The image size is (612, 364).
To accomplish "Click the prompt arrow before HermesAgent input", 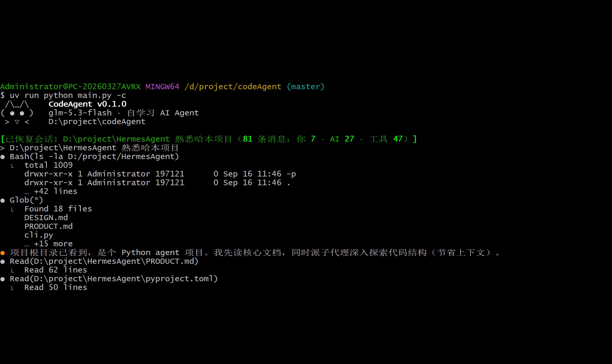I will pyautogui.click(x=3, y=148).
